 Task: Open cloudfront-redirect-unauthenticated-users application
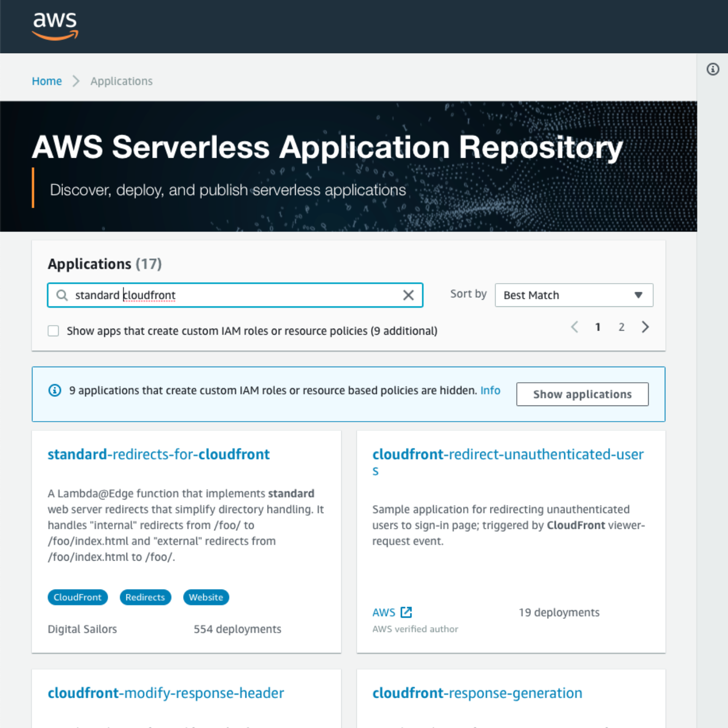click(x=508, y=462)
